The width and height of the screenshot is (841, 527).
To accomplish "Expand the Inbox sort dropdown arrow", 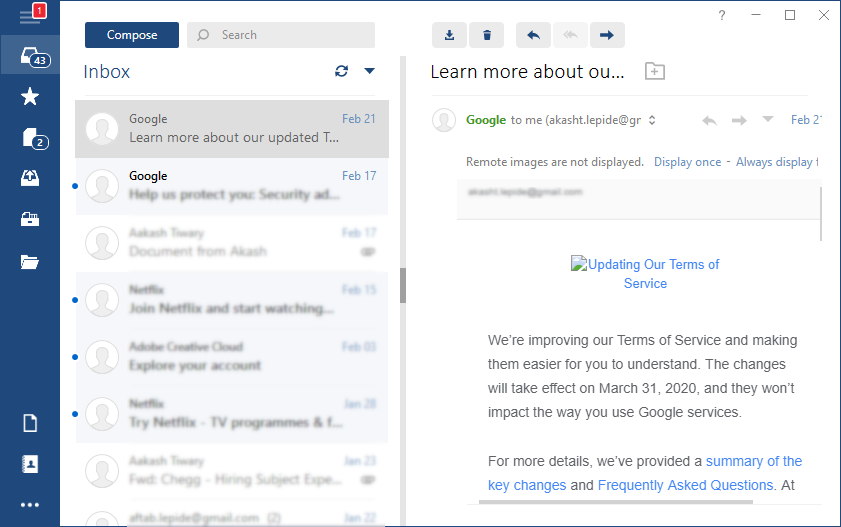I will (x=370, y=71).
